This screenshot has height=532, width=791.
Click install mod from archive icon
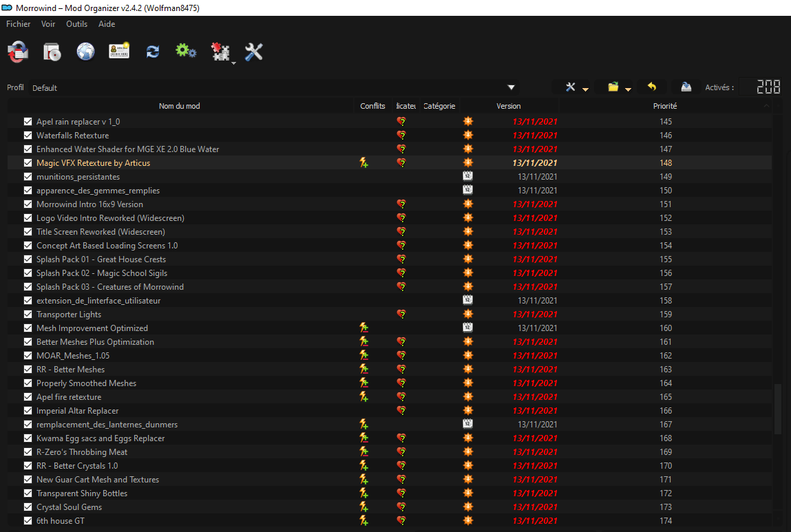(x=52, y=52)
